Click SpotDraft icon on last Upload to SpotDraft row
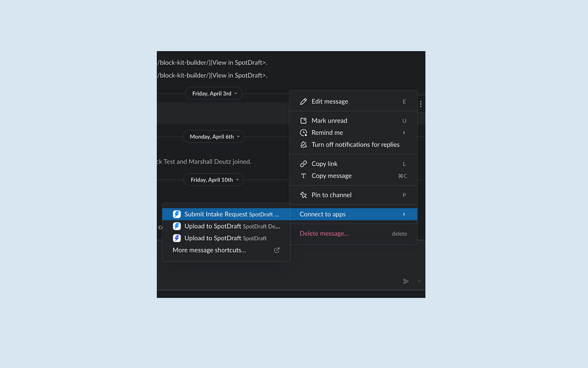 point(176,238)
